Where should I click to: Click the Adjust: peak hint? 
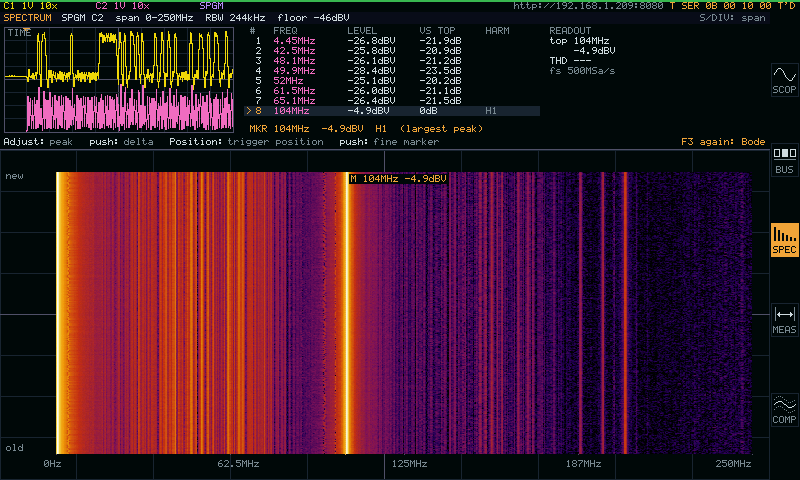pos(38,141)
